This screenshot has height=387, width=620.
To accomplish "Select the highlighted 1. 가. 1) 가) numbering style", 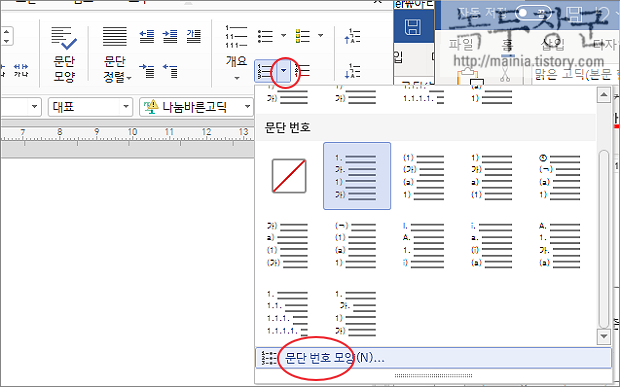I will click(x=357, y=176).
